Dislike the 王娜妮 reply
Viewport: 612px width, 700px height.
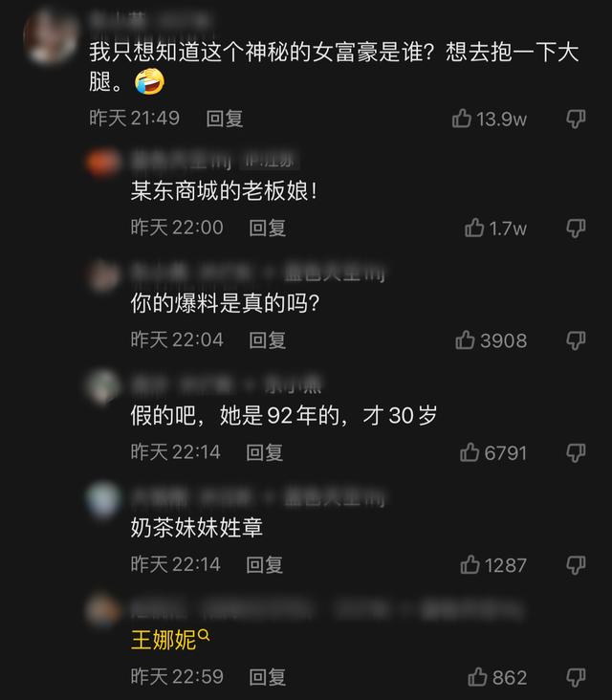[x=576, y=678]
